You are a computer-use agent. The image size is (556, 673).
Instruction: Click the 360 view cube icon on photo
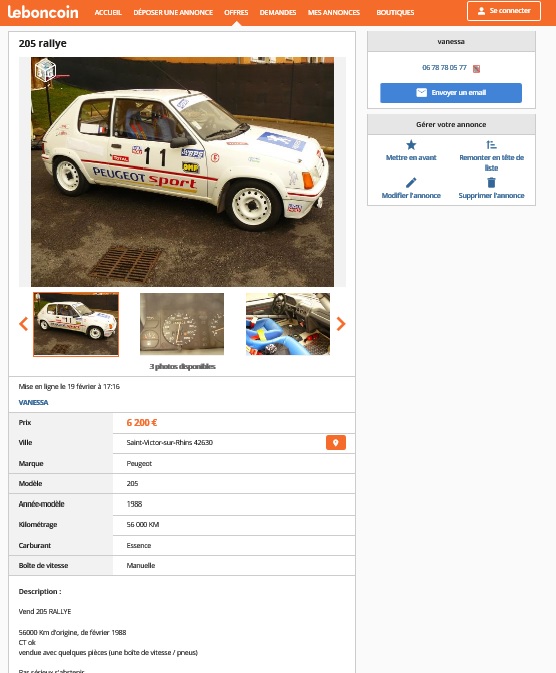click(45, 70)
